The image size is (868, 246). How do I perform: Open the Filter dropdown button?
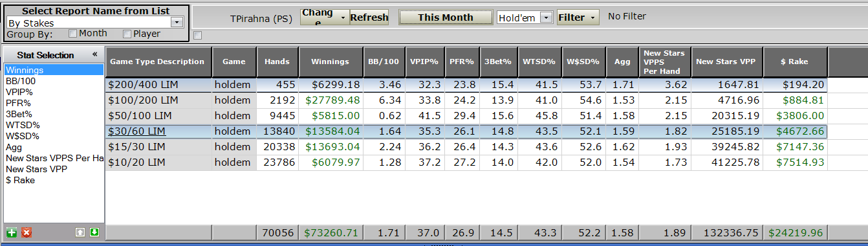coord(578,17)
